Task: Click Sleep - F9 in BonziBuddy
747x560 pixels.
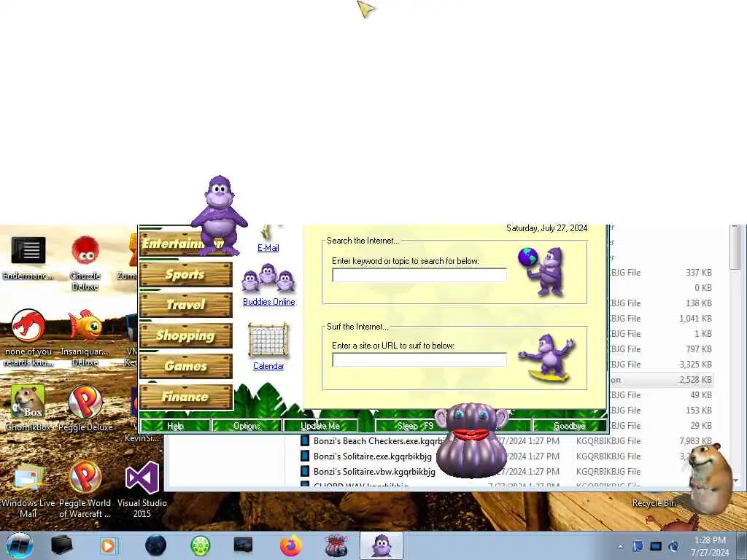Action: (x=415, y=426)
